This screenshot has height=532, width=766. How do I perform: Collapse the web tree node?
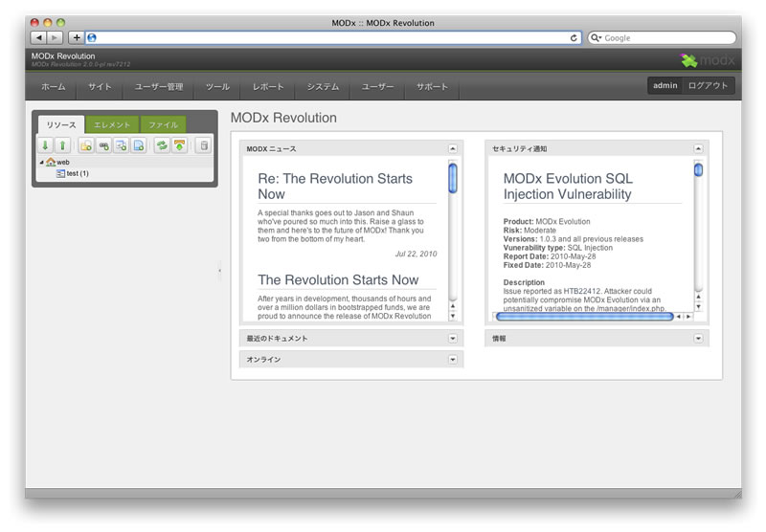[41, 163]
